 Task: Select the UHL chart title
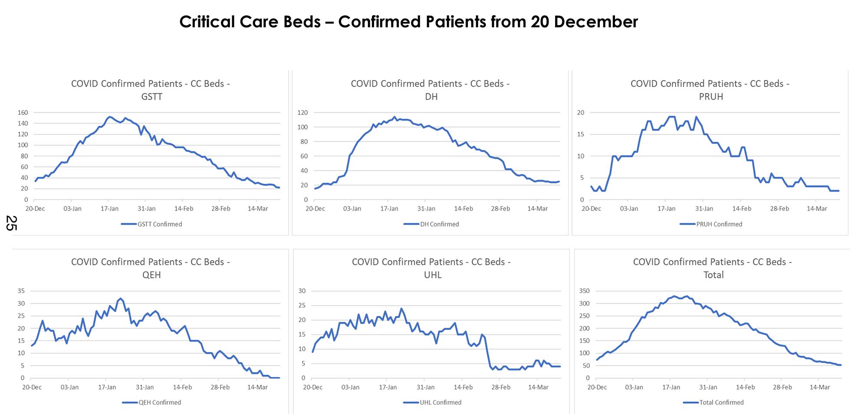pyautogui.click(x=431, y=268)
